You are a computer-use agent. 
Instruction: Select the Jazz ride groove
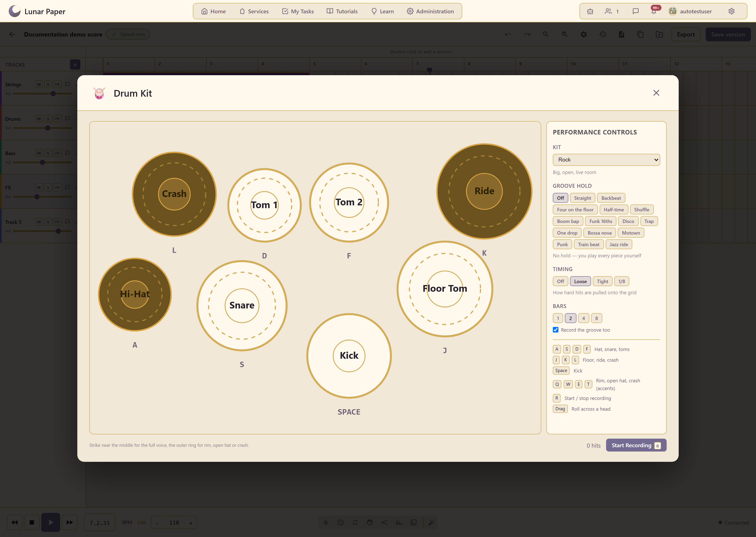pyautogui.click(x=619, y=245)
